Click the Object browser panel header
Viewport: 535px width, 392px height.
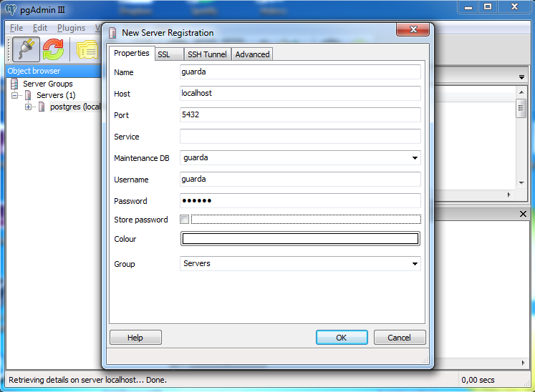pyautogui.click(x=54, y=71)
